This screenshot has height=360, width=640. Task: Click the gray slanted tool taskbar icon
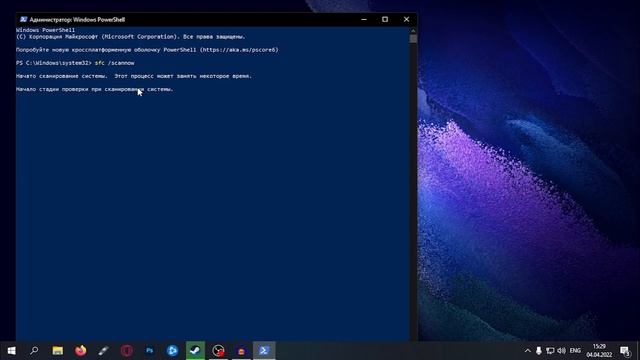[x=103, y=351]
